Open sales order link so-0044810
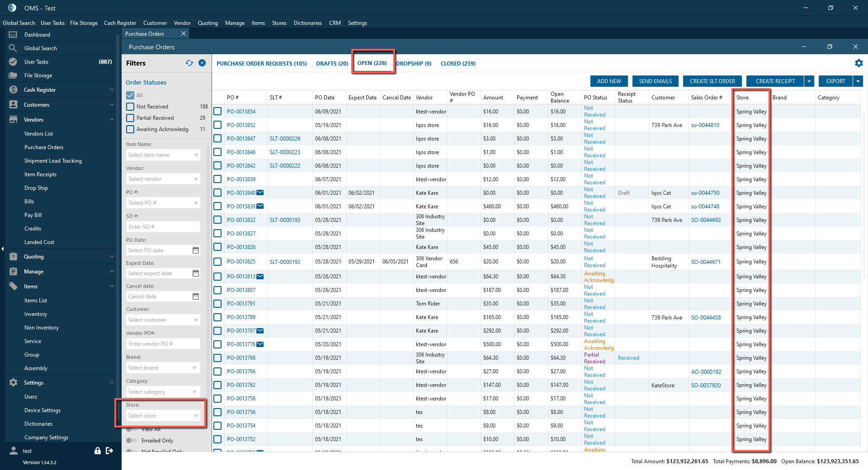This screenshot has width=868, height=470. [705, 125]
